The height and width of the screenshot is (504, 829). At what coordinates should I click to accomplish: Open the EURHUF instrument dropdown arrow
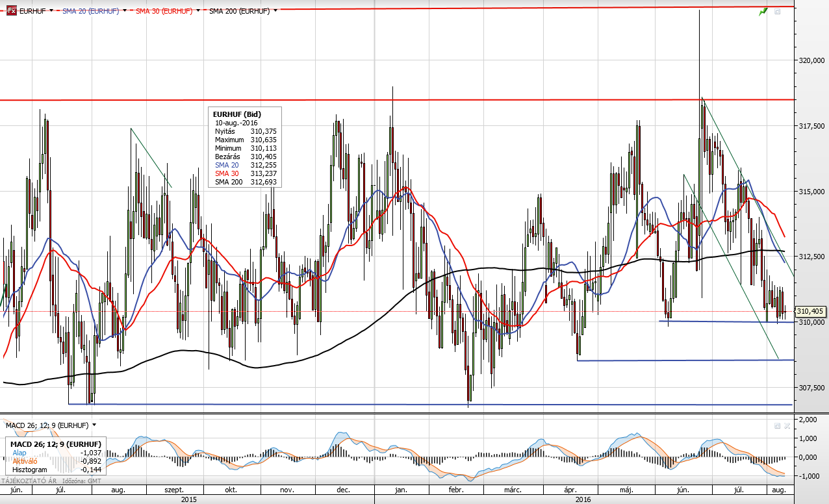click(51, 11)
